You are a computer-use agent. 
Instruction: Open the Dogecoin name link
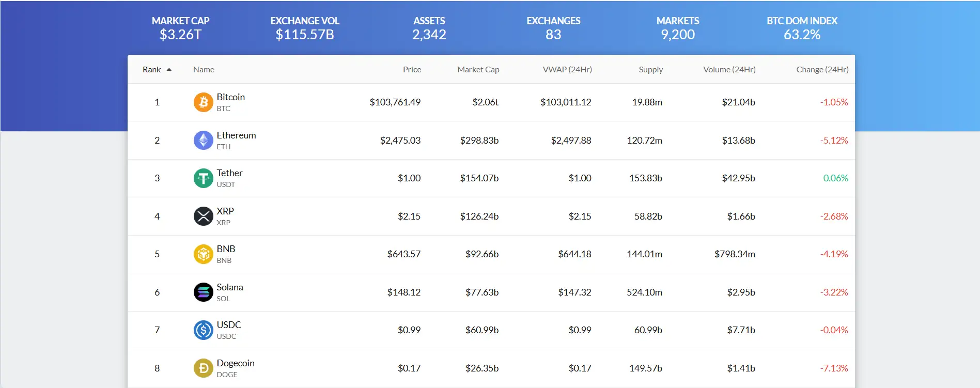[235, 363]
